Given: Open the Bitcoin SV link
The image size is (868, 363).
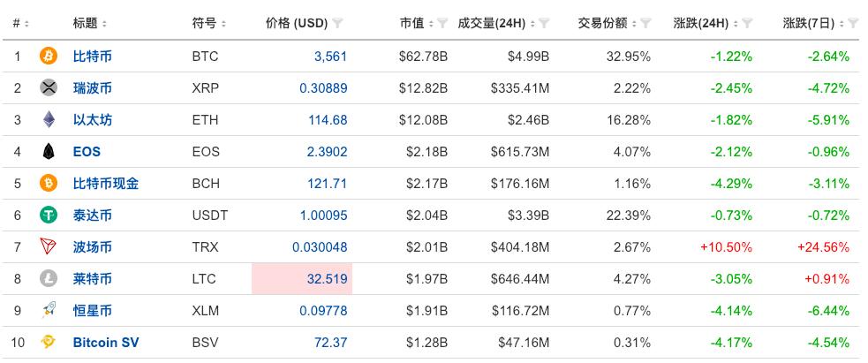Looking at the screenshot, I should tap(106, 343).
